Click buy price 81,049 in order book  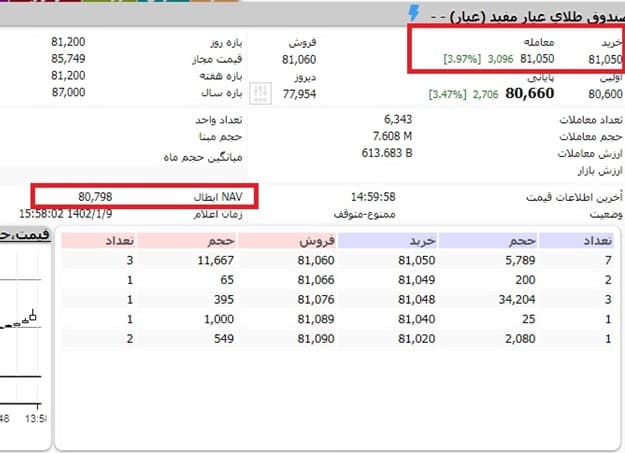[417, 280]
